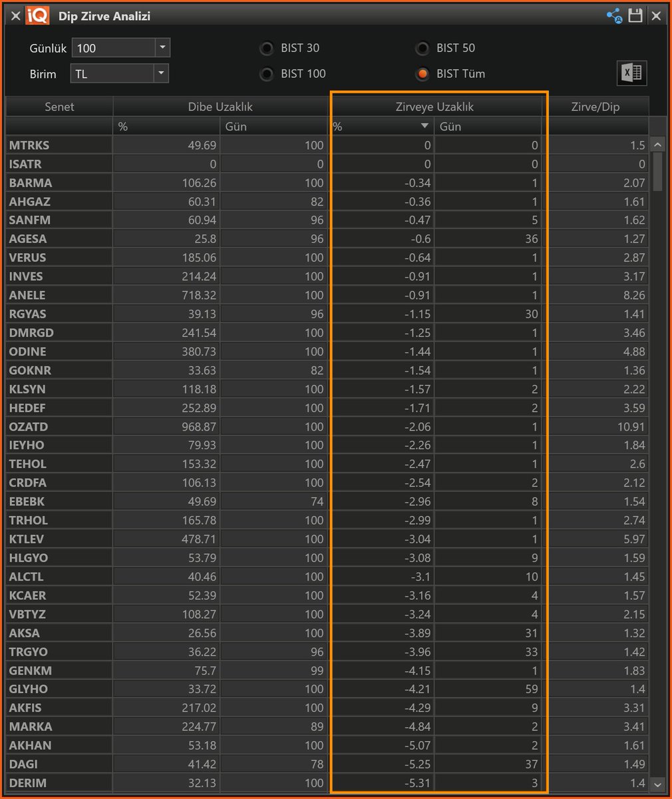Select the GOKNR row
This screenshot has height=799, width=672.
pyautogui.click(x=327, y=370)
